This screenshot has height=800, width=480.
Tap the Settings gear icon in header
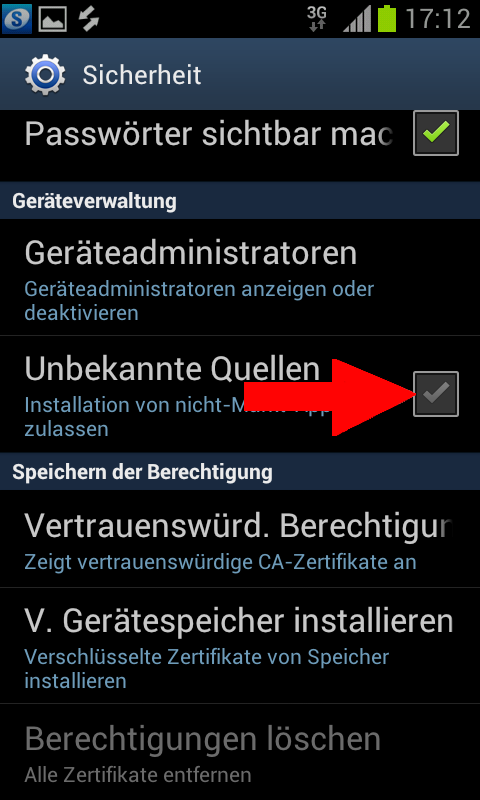[x=45, y=75]
